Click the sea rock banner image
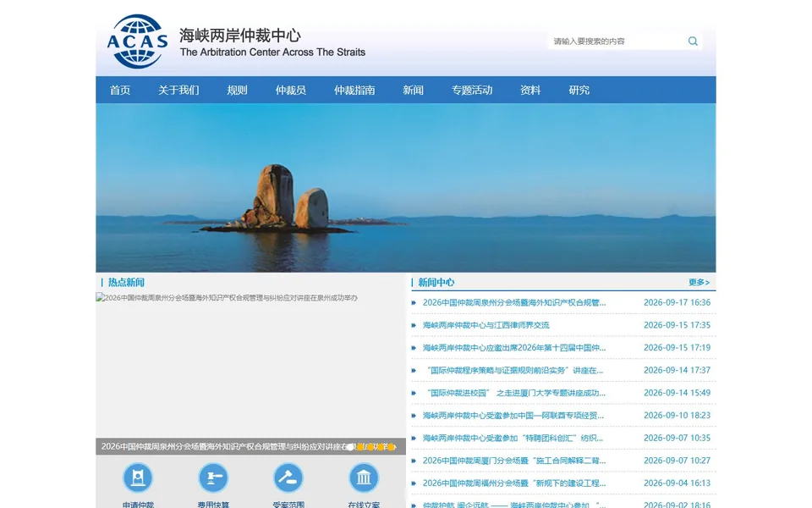Viewport: 812px width, 508px height. (x=405, y=188)
